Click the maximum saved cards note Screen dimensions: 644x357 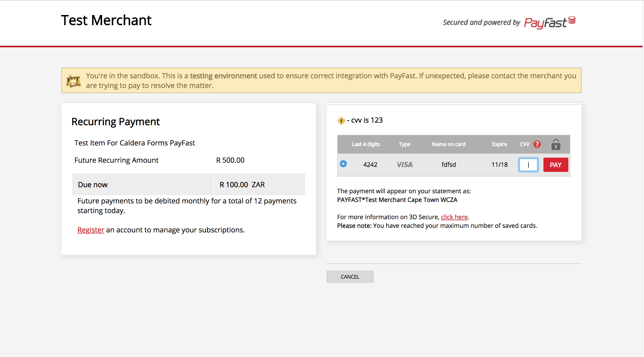tap(437, 226)
